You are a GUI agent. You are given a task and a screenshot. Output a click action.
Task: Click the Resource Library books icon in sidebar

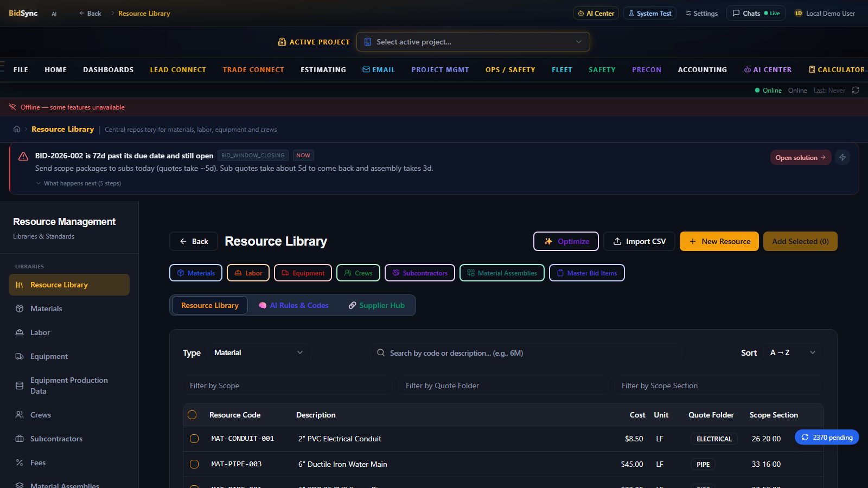(20, 285)
